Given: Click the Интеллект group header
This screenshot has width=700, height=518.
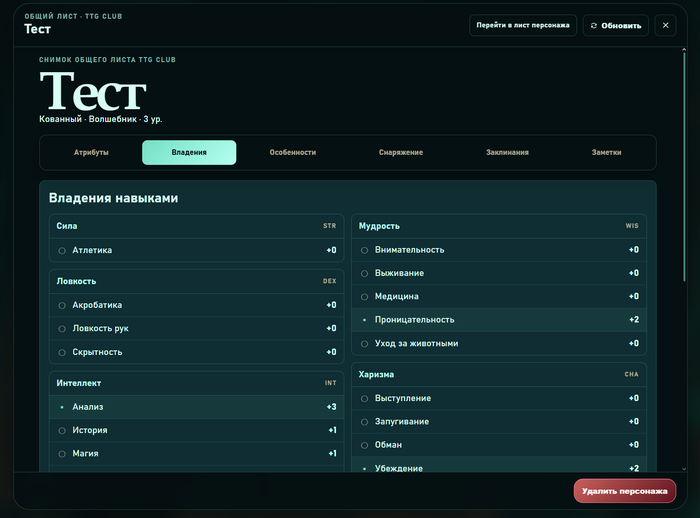Looking at the screenshot, I should [x=196, y=383].
